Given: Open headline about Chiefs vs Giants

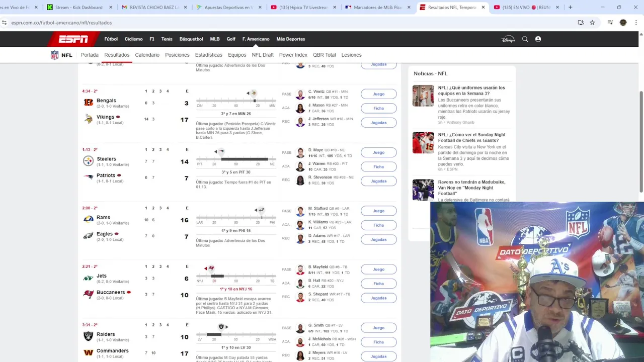Looking at the screenshot, I should 471,137.
